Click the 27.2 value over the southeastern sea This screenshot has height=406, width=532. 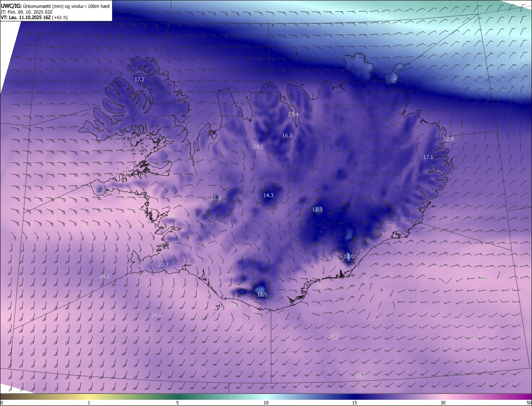click(474, 338)
